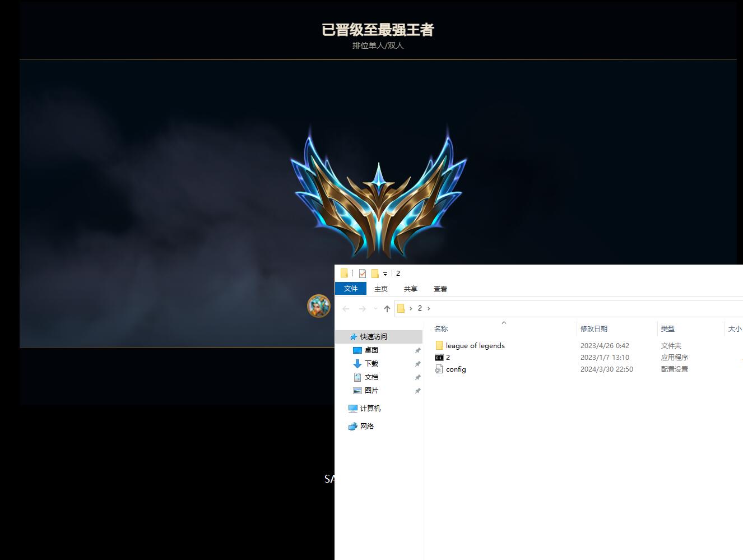Click the document icon beside 文档

click(x=357, y=377)
